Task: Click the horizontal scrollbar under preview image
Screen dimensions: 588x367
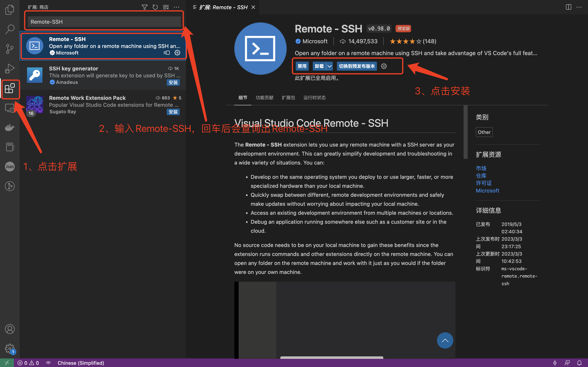Action: (x=332, y=358)
